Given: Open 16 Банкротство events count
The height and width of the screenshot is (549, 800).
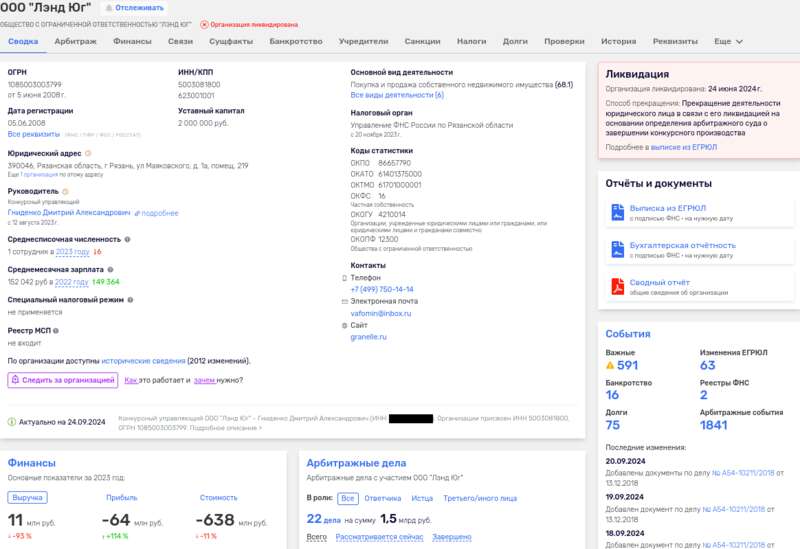Looking at the screenshot, I should pyautogui.click(x=612, y=395).
